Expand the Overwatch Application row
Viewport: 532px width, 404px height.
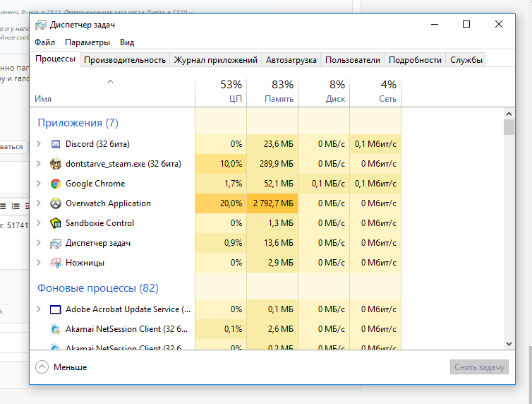[x=39, y=203]
